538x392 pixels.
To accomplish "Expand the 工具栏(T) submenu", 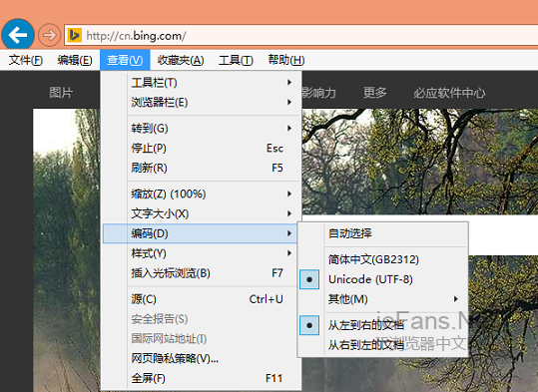I will (x=201, y=83).
